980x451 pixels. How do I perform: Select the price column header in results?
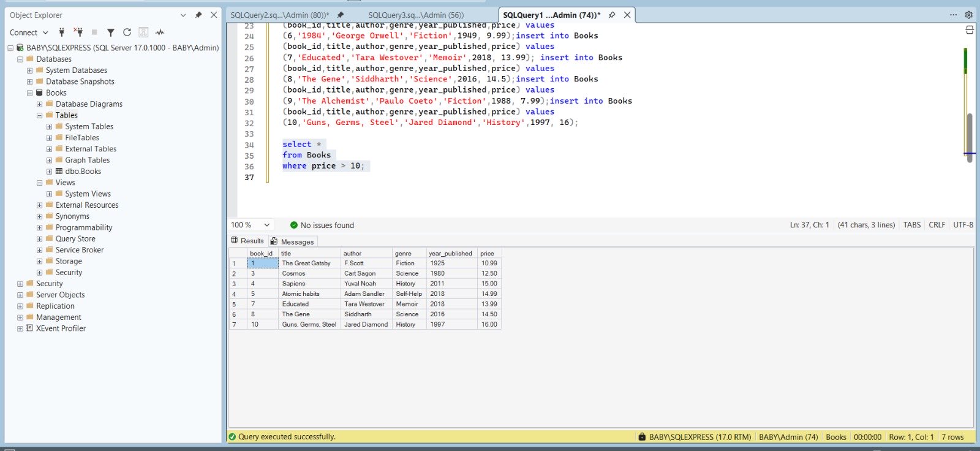[488, 253]
